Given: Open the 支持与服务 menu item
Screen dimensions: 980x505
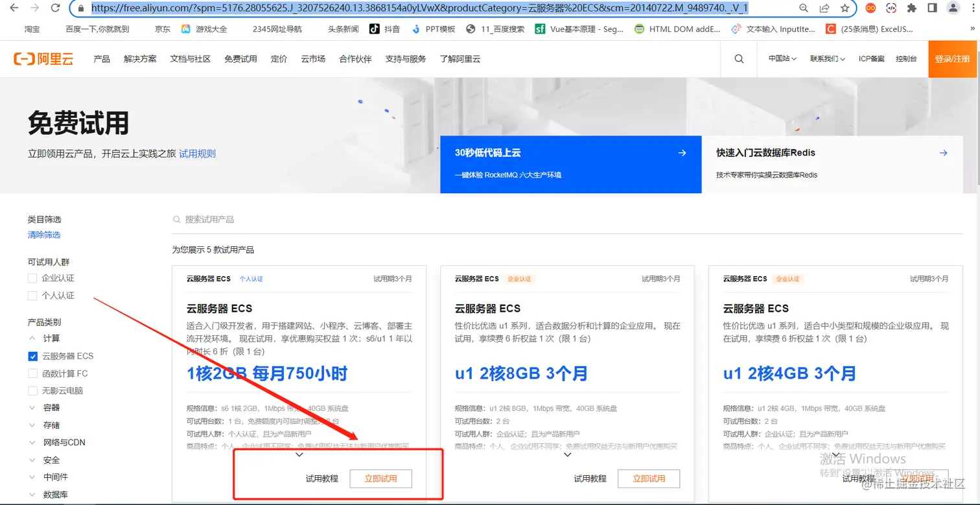Looking at the screenshot, I should (406, 59).
